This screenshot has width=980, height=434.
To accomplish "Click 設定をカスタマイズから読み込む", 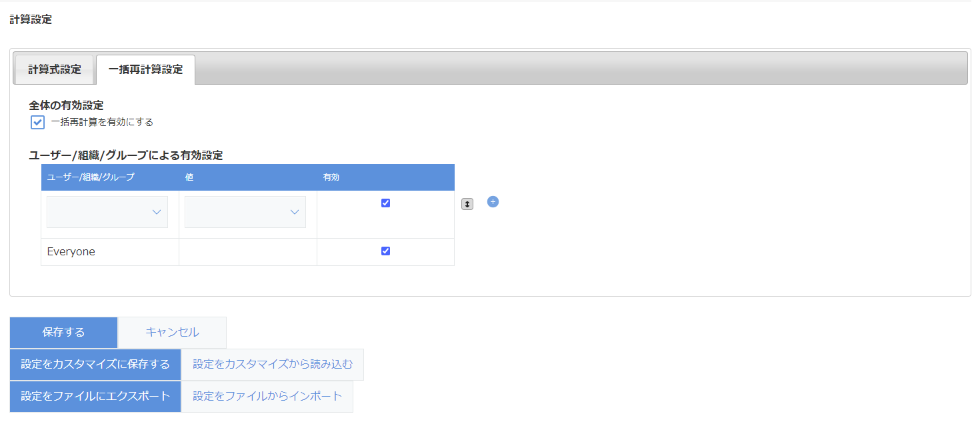I will click(x=272, y=364).
